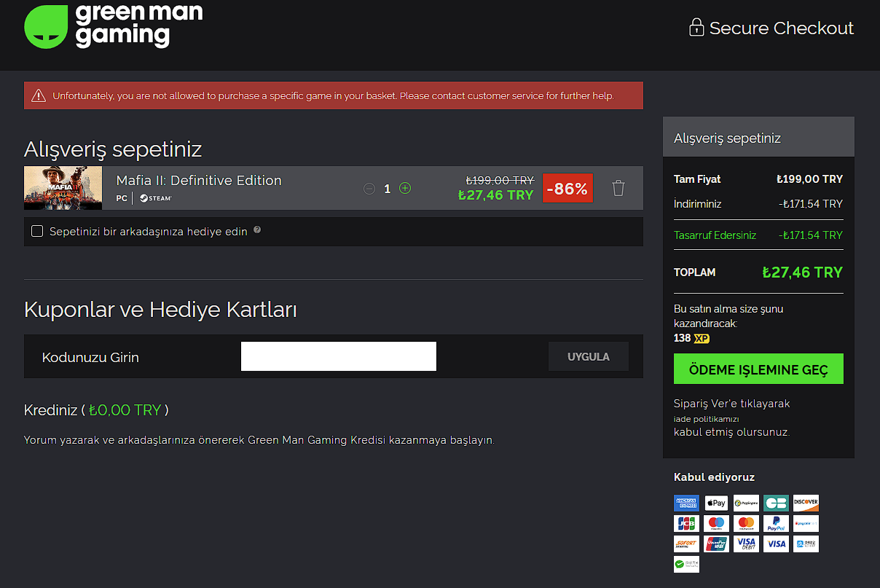The image size is (880, 588).
Task: Click the Paysafecard payment icon
Action: (x=746, y=503)
